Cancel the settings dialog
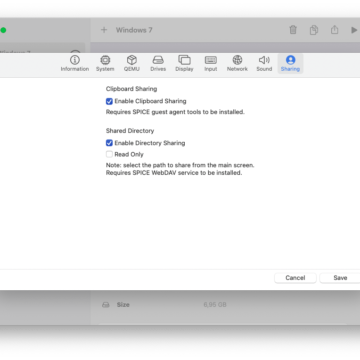The width and height of the screenshot is (360, 360). pyautogui.click(x=295, y=278)
